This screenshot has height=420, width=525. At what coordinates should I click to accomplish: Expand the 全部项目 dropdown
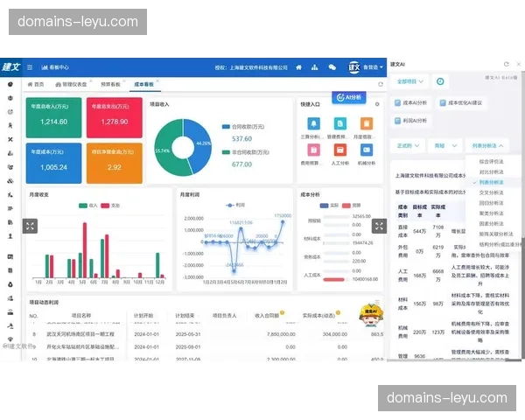click(x=411, y=81)
